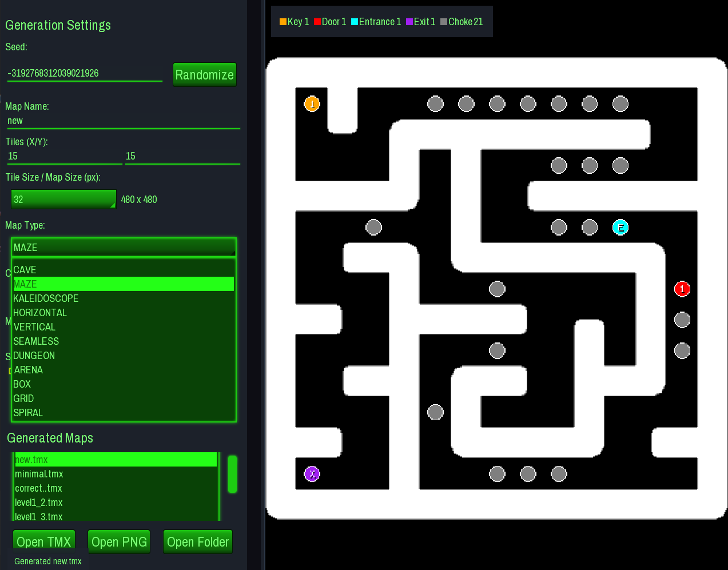728x570 pixels.
Task: Click the 480 x 480 map size text
Action: click(139, 200)
